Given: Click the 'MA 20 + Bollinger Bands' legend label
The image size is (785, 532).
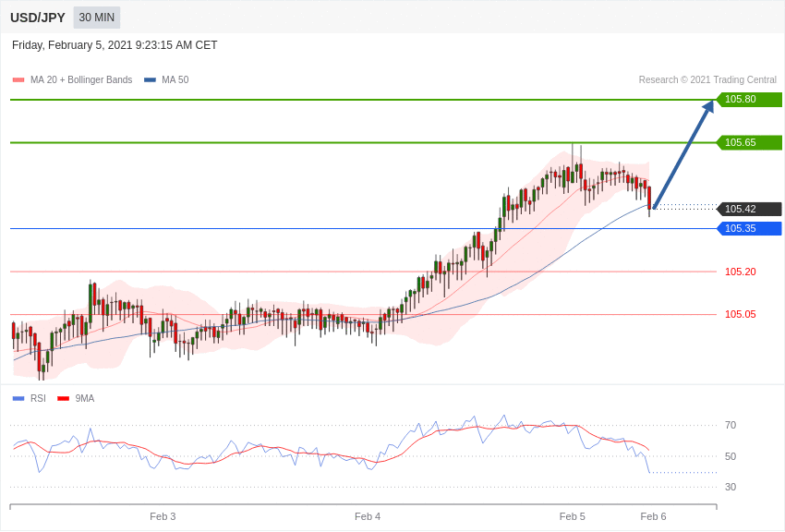Looking at the screenshot, I should coord(81,79).
